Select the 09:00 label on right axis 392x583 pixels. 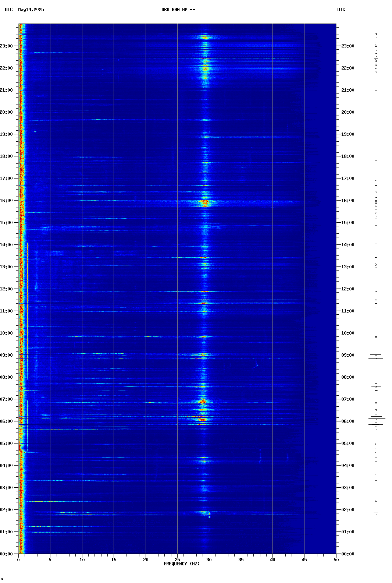[348, 355]
